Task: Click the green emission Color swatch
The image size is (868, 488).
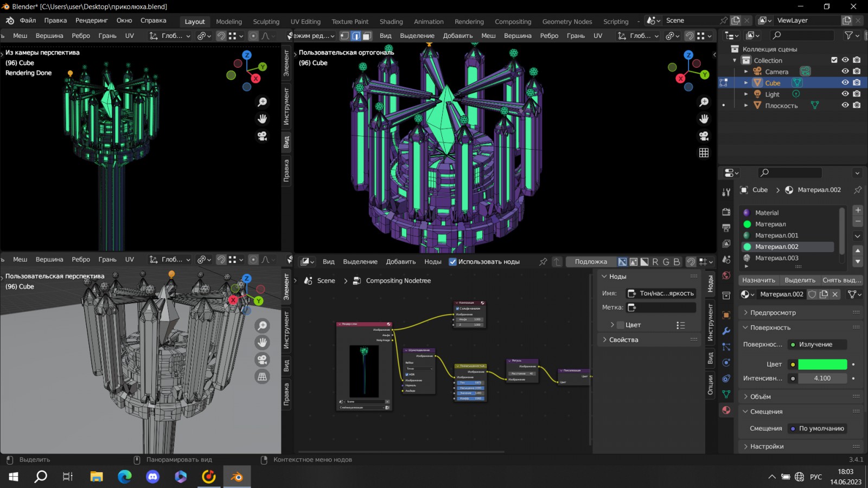Action: 822,364
